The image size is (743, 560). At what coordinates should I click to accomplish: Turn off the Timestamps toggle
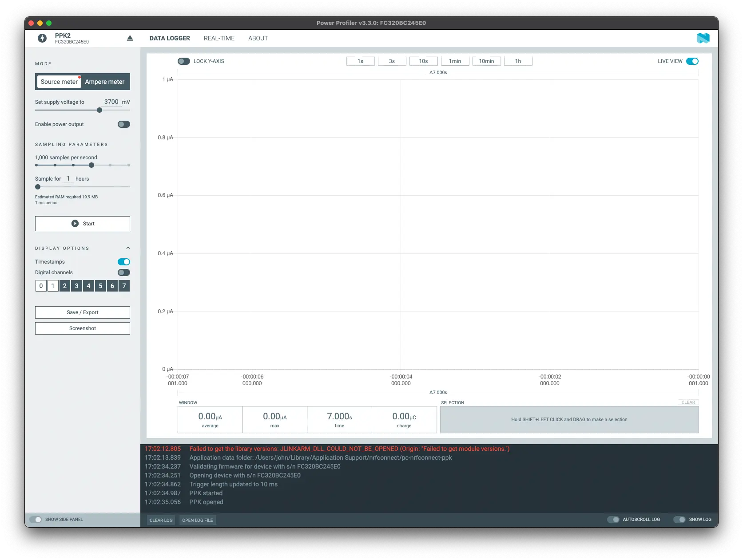(124, 262)
